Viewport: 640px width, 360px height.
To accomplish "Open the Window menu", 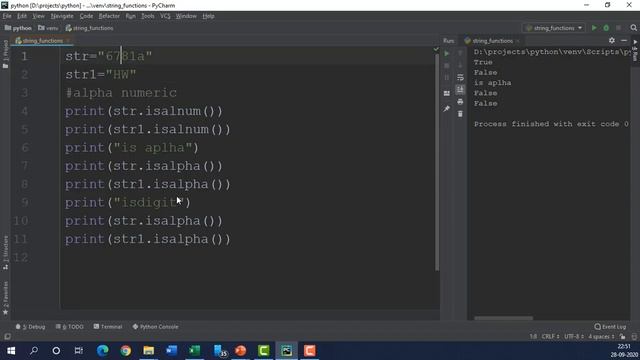I will tap(186, 16).
